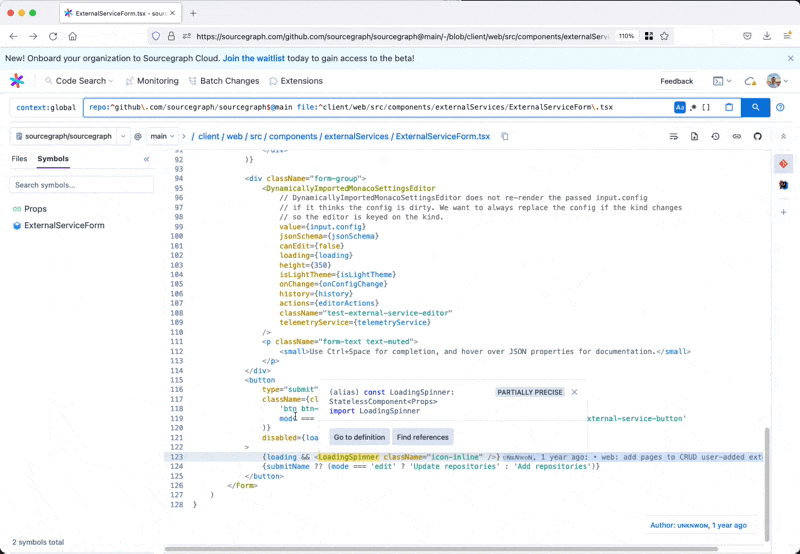The image size is (800, 554).
Task: Open client breadcrumb link
Action: tap(209, 136)
